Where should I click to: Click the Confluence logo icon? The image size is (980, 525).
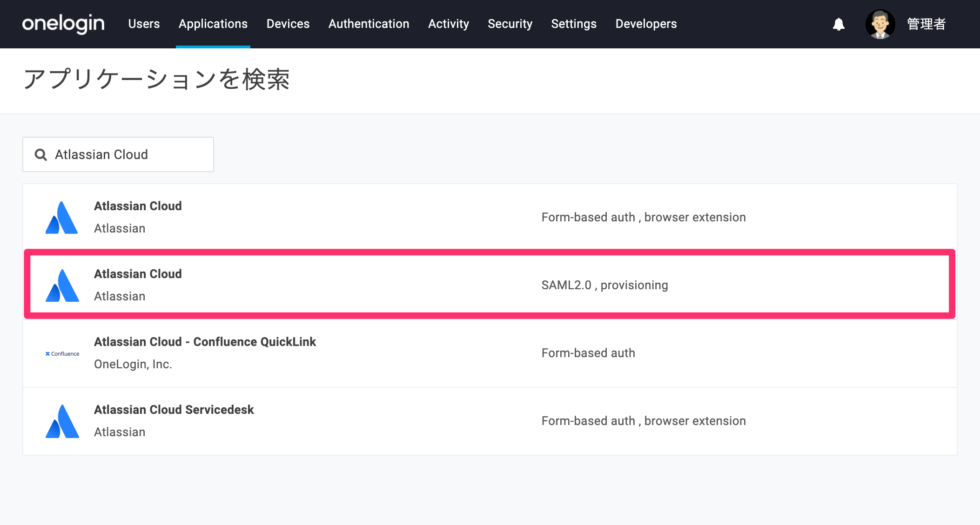(62, 353)
